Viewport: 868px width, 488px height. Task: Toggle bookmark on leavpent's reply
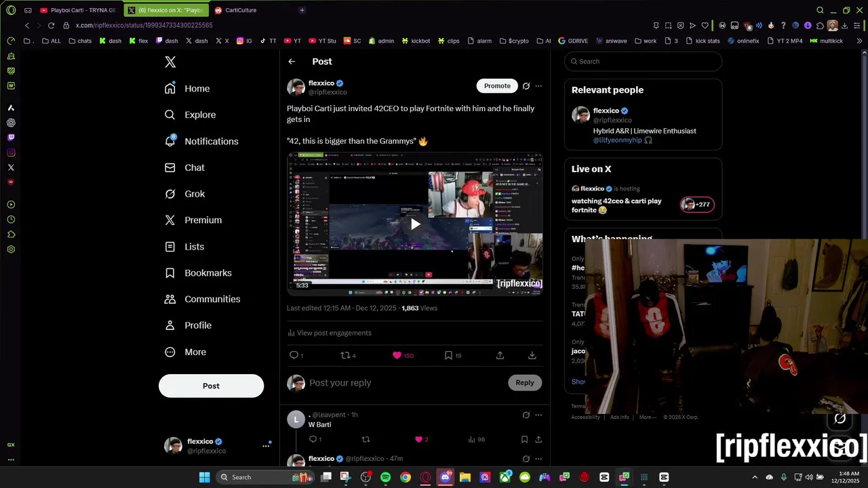click(x=524, y=439)
